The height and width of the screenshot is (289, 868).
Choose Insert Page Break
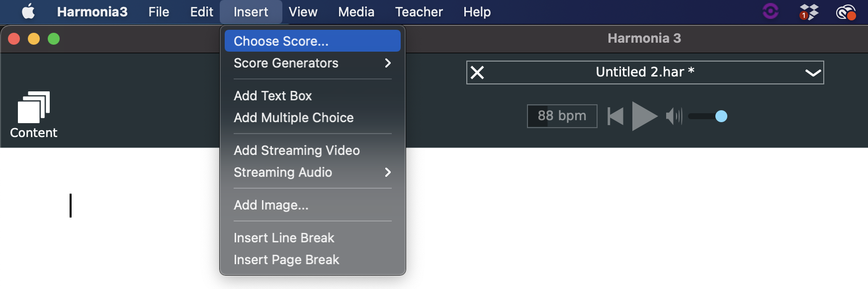[x=286, y=260]
